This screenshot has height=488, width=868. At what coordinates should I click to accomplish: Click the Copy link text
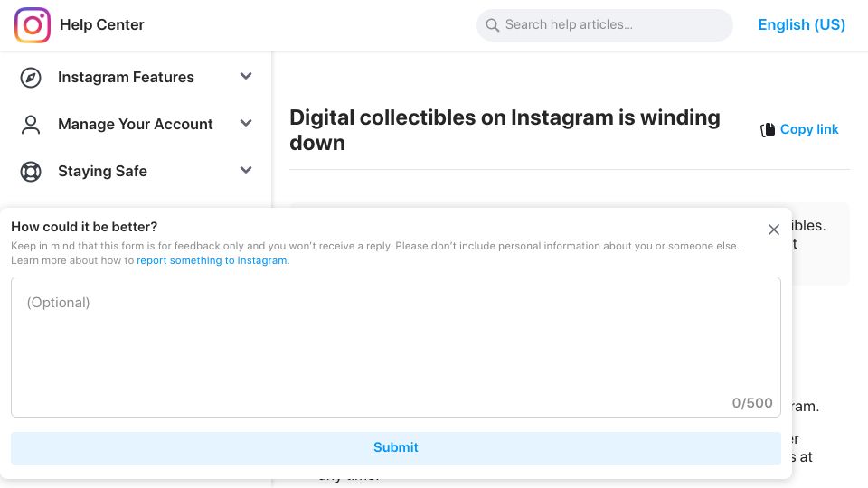(809, 129)
